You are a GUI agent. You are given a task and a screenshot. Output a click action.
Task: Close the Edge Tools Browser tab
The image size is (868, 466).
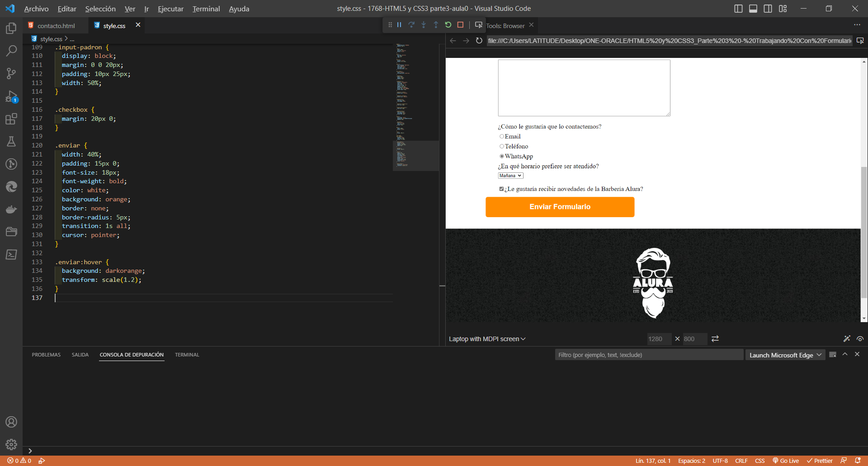click(x=532, y=25)
